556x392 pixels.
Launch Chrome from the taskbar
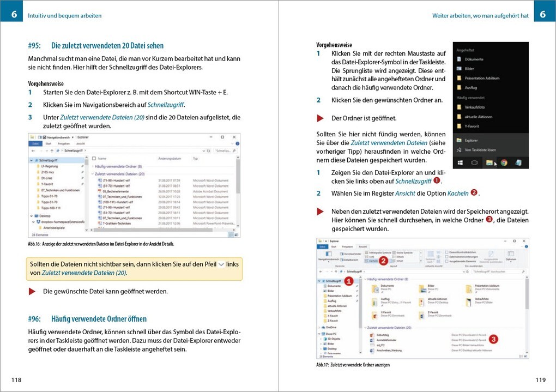504,163
